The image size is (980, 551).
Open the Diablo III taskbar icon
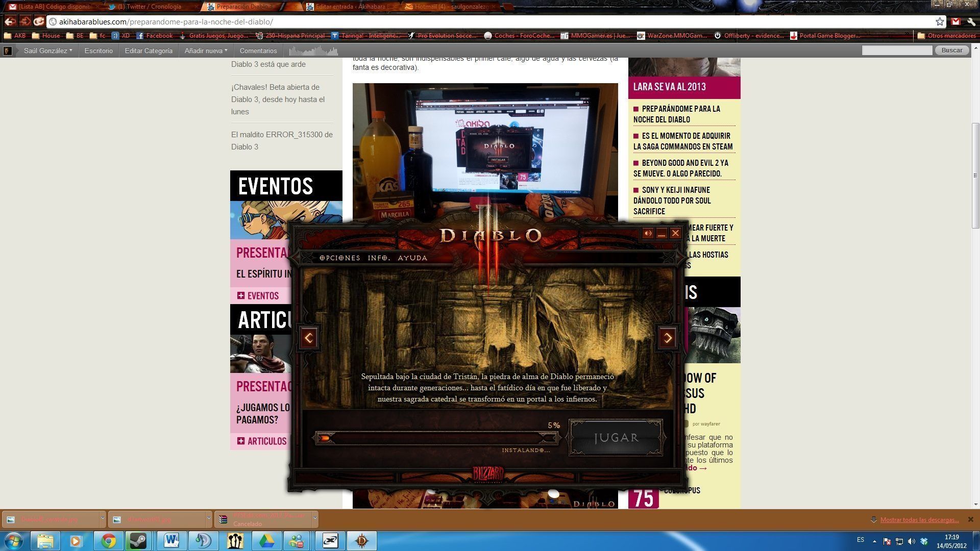362,541
